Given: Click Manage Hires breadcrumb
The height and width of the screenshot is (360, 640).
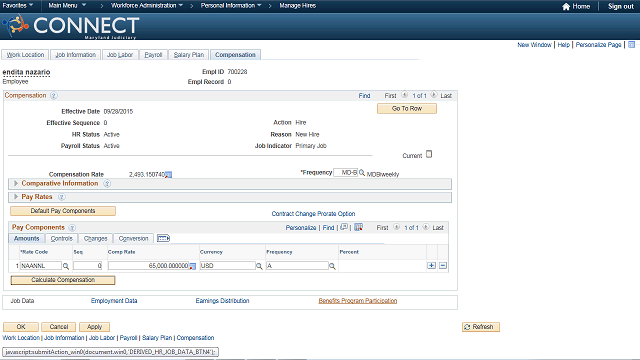Looking at the screenshot, I should [298, 6].
